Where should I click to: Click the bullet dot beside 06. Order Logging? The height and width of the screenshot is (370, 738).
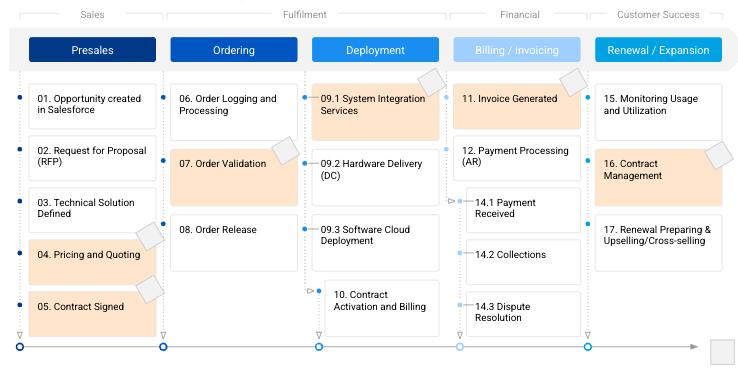tap(163, 97)
